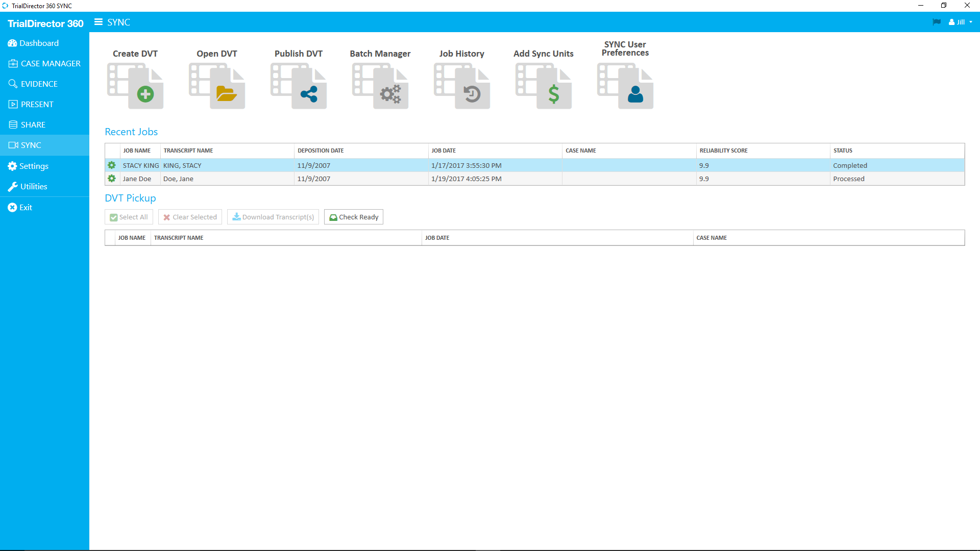Click the Check Ready button
The height and width of the screenshot is (551, 980).
pyautogui.click(x=354, y=217)
